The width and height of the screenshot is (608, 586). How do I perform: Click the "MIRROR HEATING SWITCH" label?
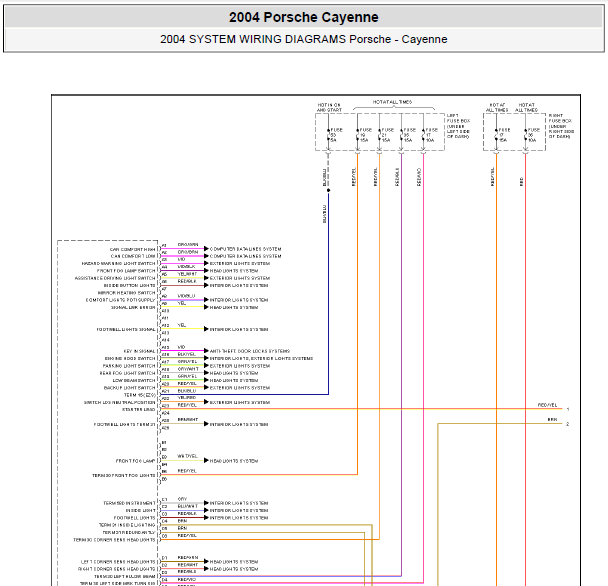(x=126, y=293)
